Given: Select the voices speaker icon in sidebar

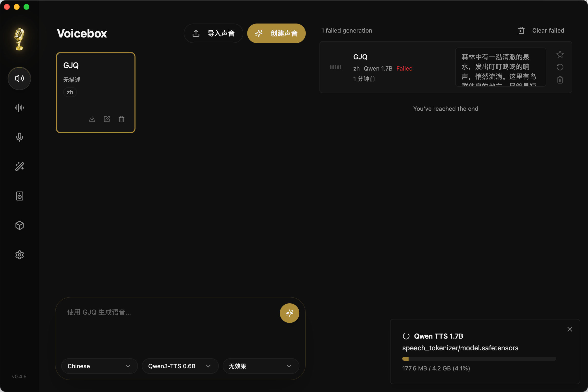Looking at the screenshot, I should [19, 78].
